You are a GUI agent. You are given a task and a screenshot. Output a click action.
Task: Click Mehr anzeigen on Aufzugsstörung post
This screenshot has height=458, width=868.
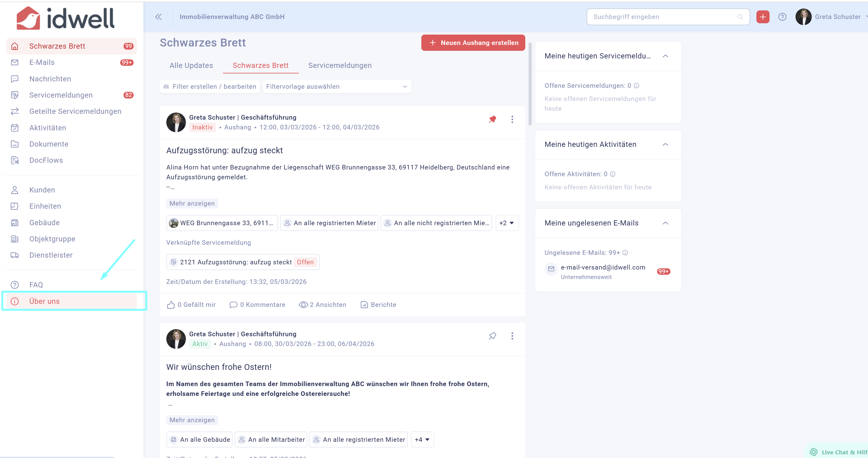pyautogui.click(x=192, y=203)
